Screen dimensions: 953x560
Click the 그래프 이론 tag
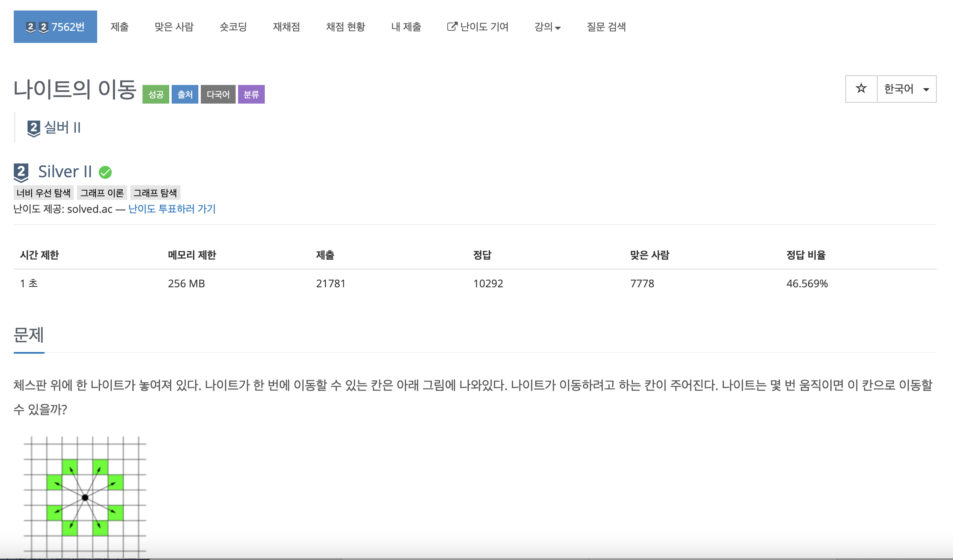(x=102, y=193)
